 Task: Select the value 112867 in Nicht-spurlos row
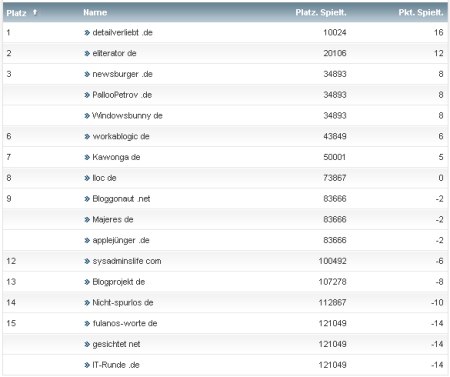[332, 303]
